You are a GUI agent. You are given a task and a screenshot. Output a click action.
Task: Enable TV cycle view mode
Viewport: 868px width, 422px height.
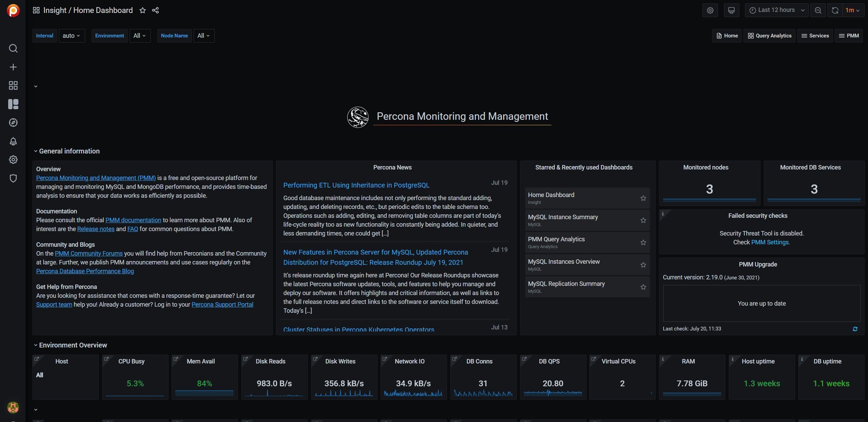coord(731,10)
